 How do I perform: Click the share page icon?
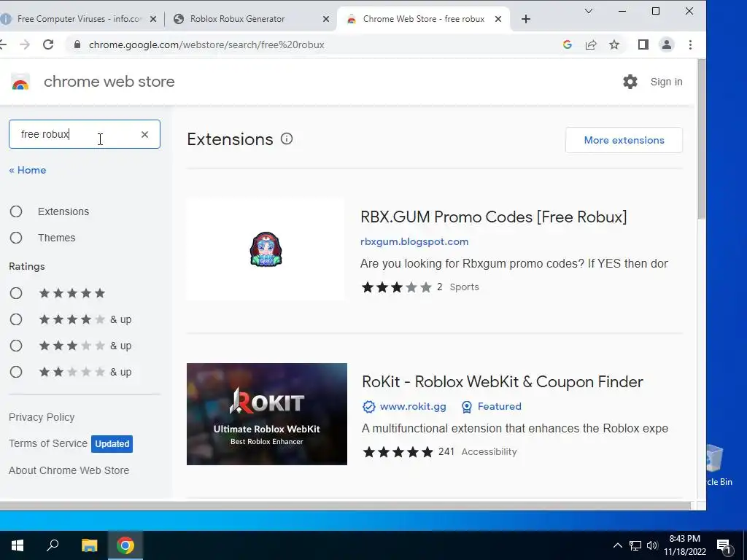coord(591,44)
